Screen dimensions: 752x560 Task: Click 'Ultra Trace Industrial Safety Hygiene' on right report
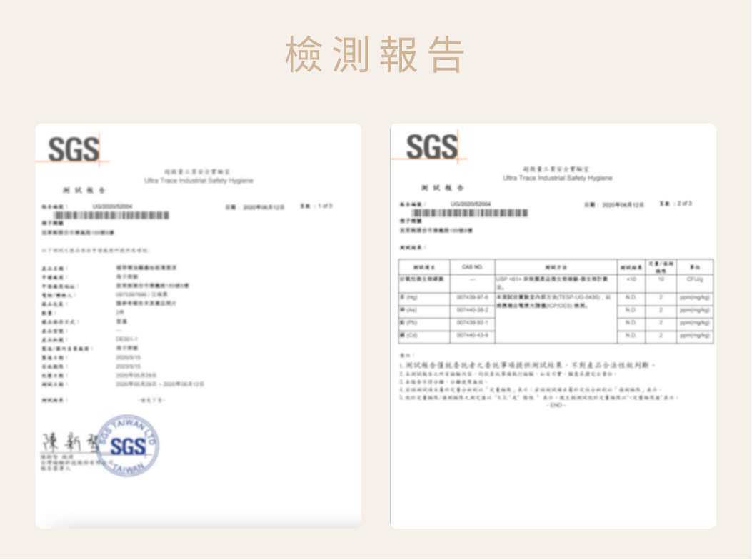tap(558, 178)
